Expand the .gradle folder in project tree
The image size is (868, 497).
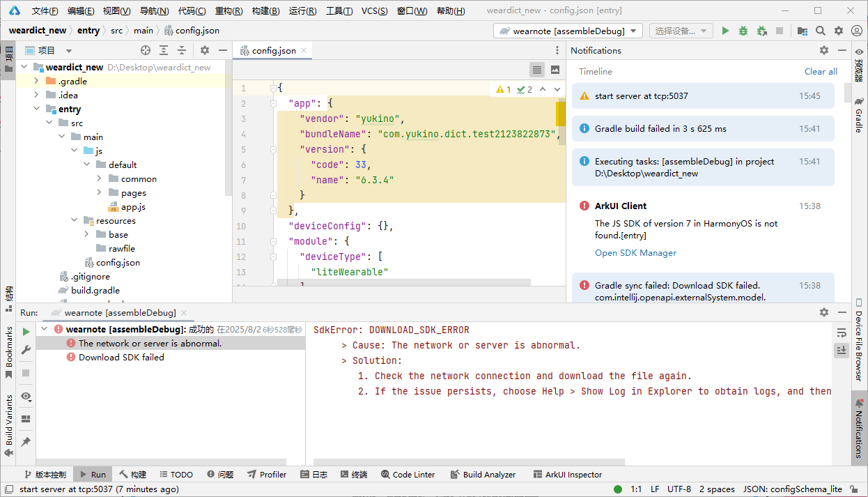coord(37,81)
